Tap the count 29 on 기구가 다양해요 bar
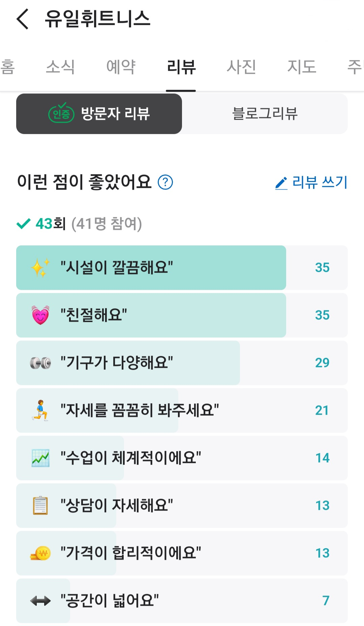Image resolution: width=364 pixels, height=626 pixels. tap(322, 363)
